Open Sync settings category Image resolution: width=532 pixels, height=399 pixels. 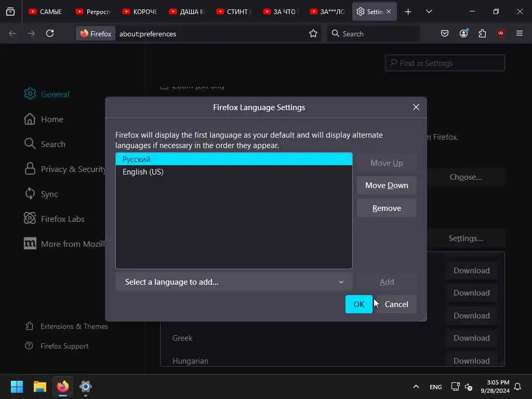(41, 194)
